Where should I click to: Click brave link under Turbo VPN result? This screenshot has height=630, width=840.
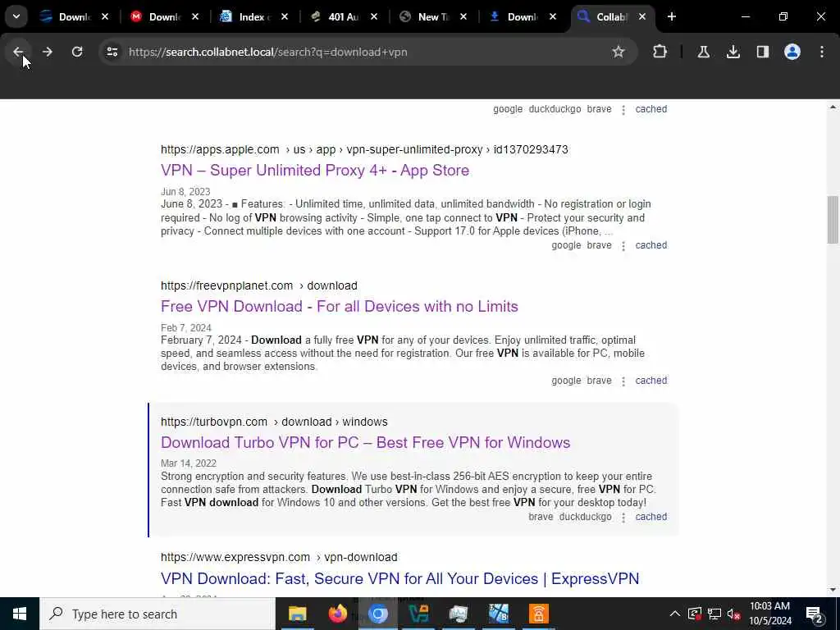click(541, 517)
